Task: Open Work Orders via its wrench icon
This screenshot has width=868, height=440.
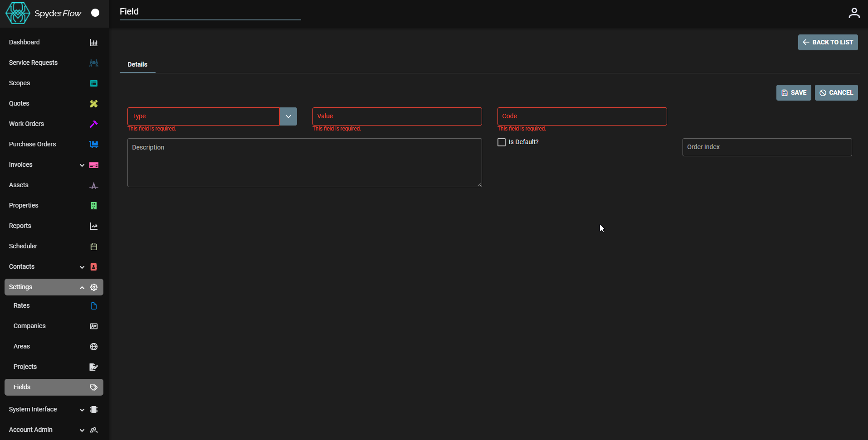Action: tap(93, 124)
